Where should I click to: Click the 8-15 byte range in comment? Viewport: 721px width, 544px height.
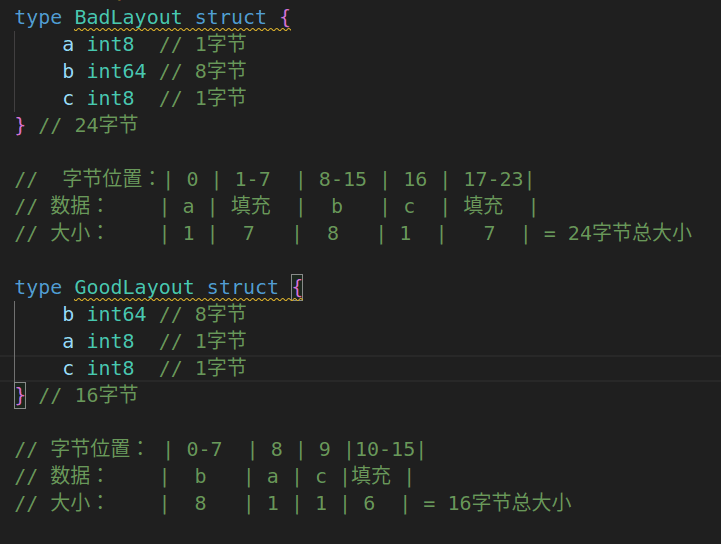[343, 180]
